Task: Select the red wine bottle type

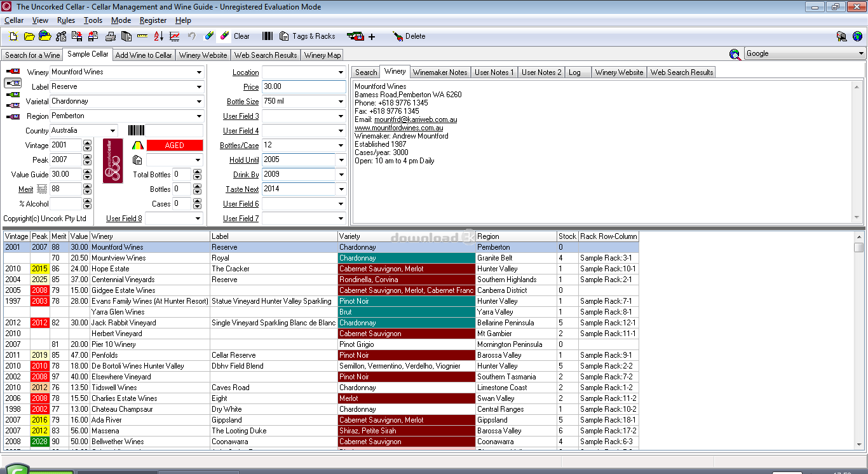Action: pyautogui.click(x=13, y=71)
